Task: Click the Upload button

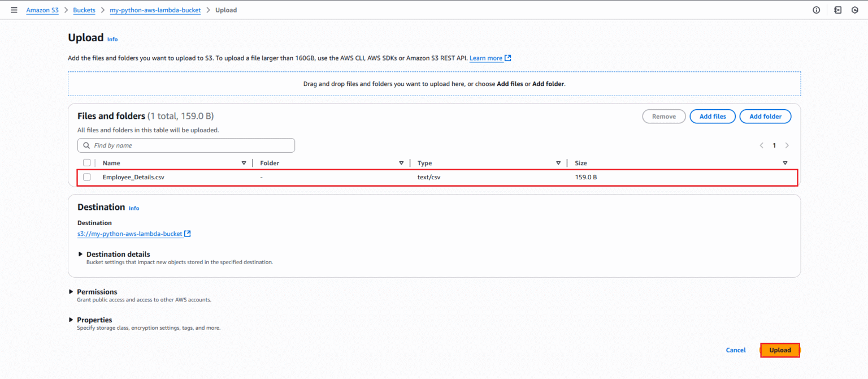Action: pyautogui.click(x=780, y=350)
